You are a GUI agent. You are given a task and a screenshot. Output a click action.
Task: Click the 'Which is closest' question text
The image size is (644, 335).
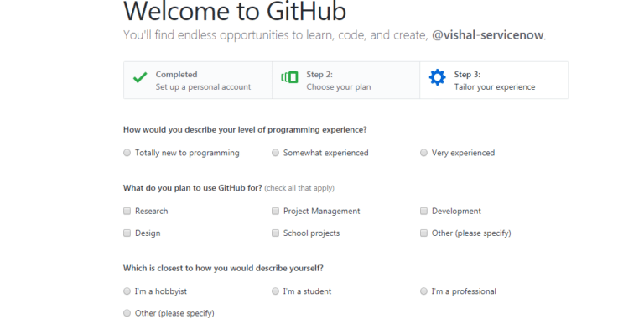[223, 269]
